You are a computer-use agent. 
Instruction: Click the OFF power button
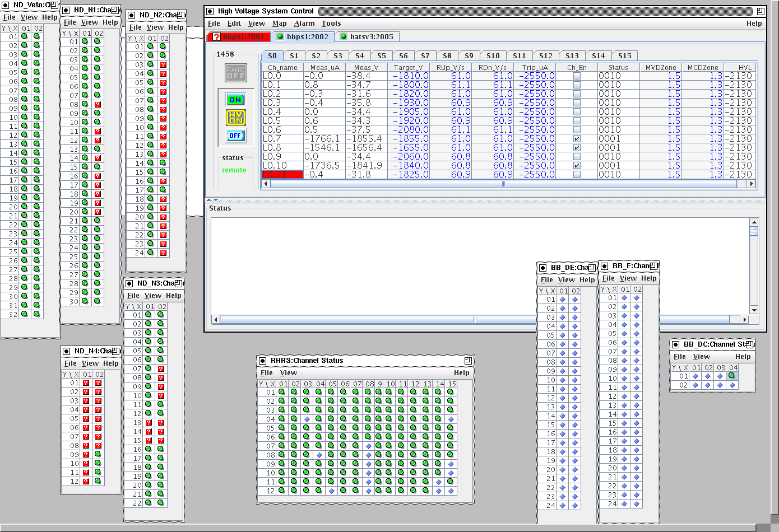pyautogui.click(x=235, y=136)
